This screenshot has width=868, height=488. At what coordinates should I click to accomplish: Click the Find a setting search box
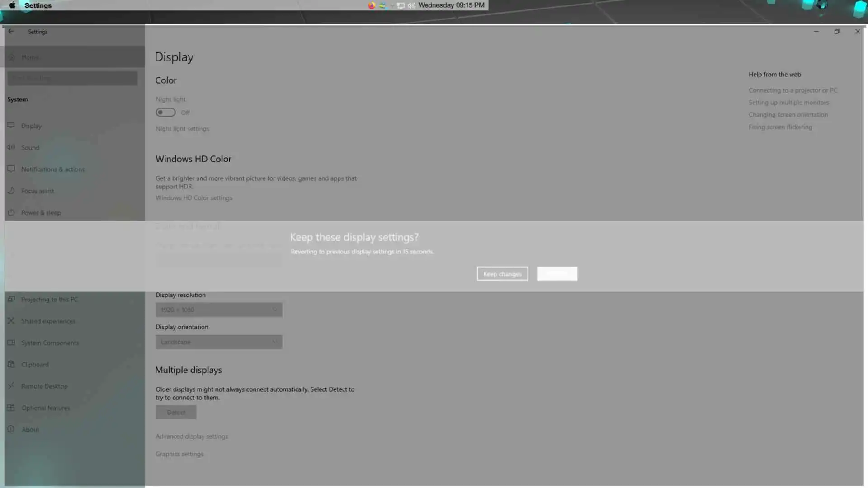pos(72,78)
